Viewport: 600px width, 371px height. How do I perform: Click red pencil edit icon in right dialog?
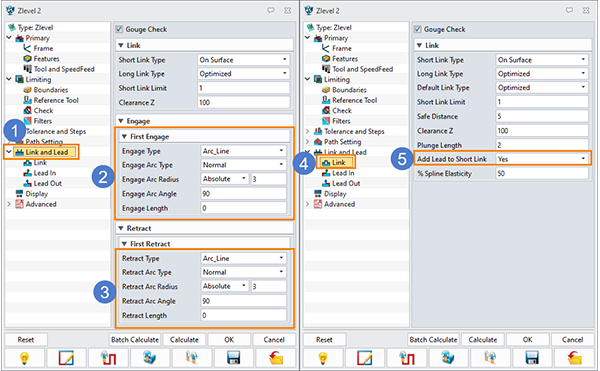point(364,358)
